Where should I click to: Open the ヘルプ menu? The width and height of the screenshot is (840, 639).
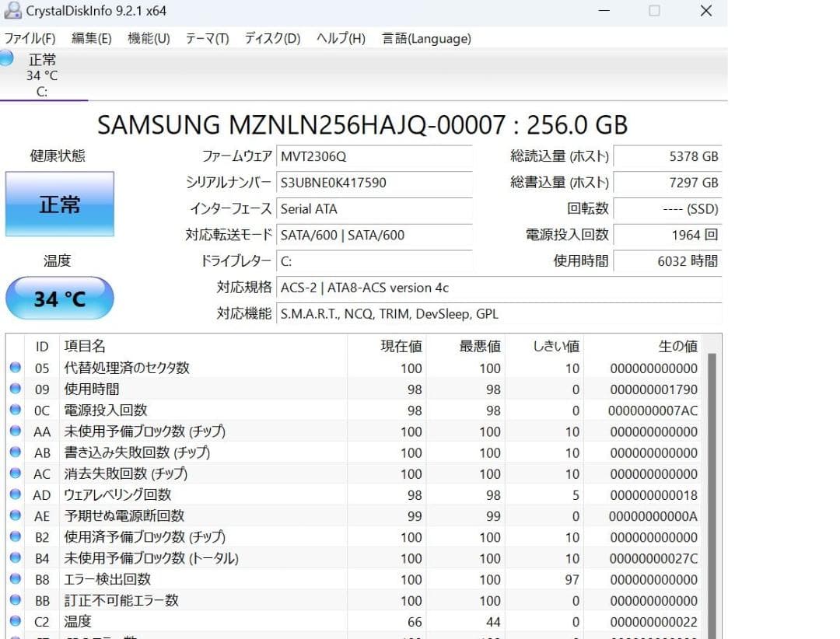click(340, 37)
